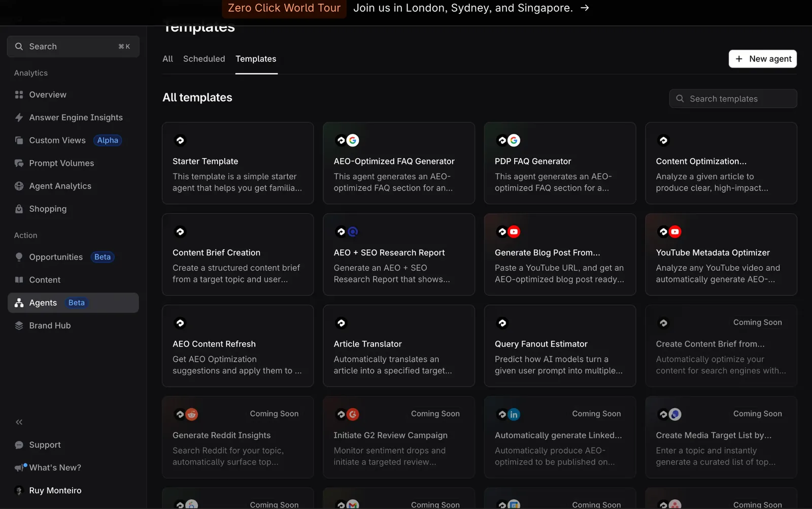Screen dimensions: 812x509
Task: Click the New agent button
Action: pyautogui.click(x=763, y=59)
